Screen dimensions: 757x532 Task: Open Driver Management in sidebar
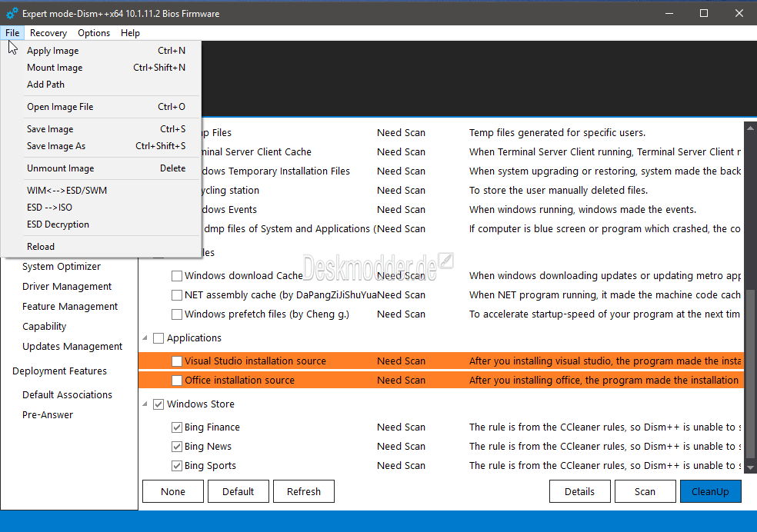67,287
